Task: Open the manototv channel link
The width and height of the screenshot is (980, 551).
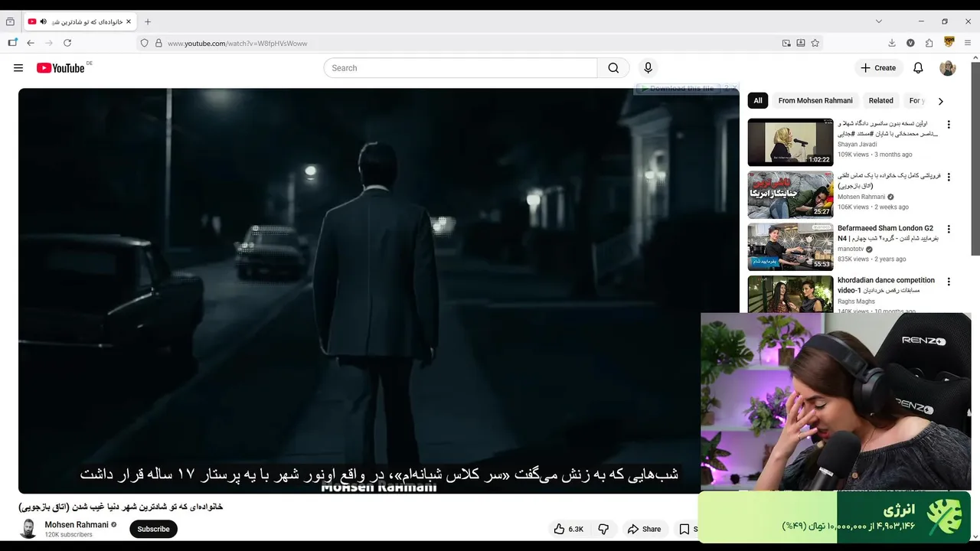Action: (851, 249)
